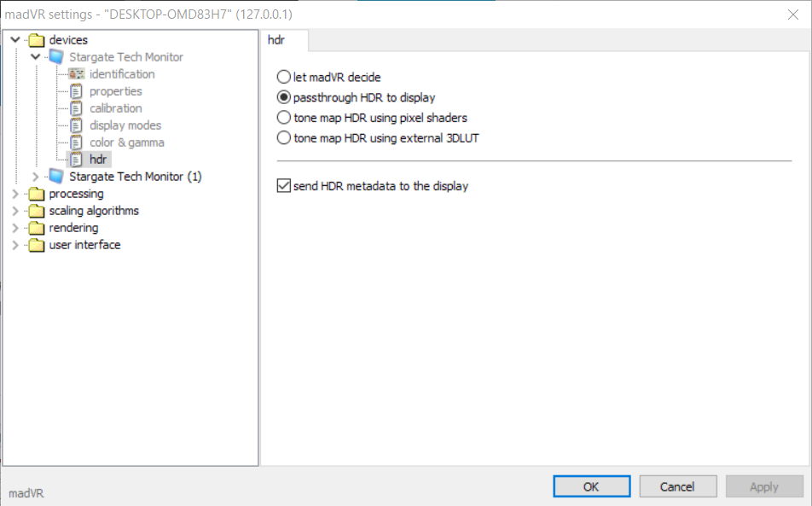This screenshot has width=812, height=506.
Task: Click the identification page icon
Action: [x=76, y=74]
